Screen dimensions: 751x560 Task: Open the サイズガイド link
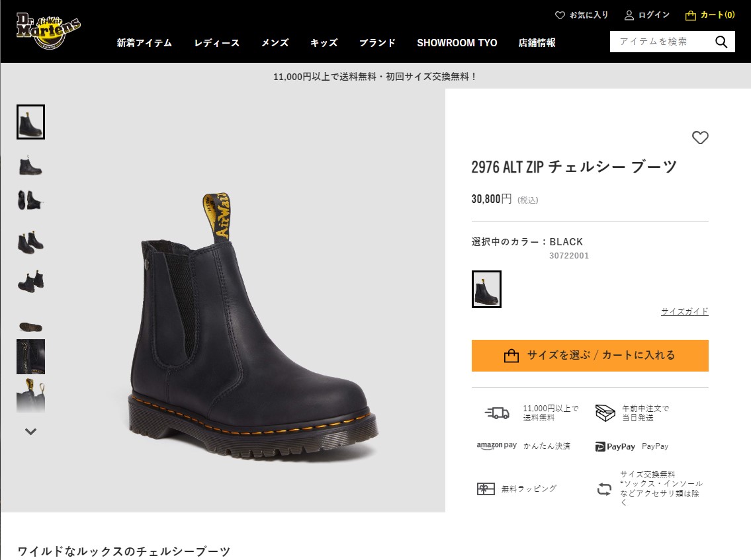tap(684, 311)
